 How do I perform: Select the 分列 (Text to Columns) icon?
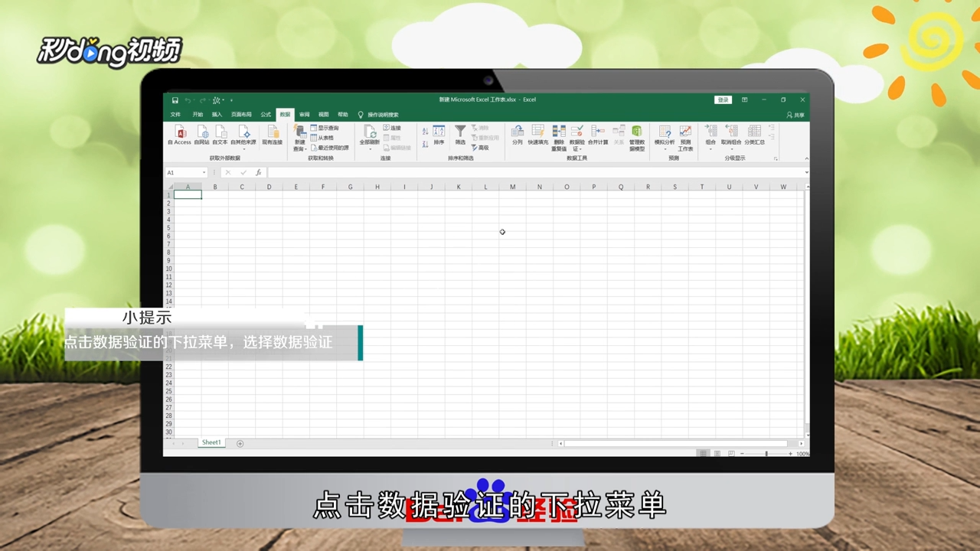pyautogui.click(x=518, y=132)
